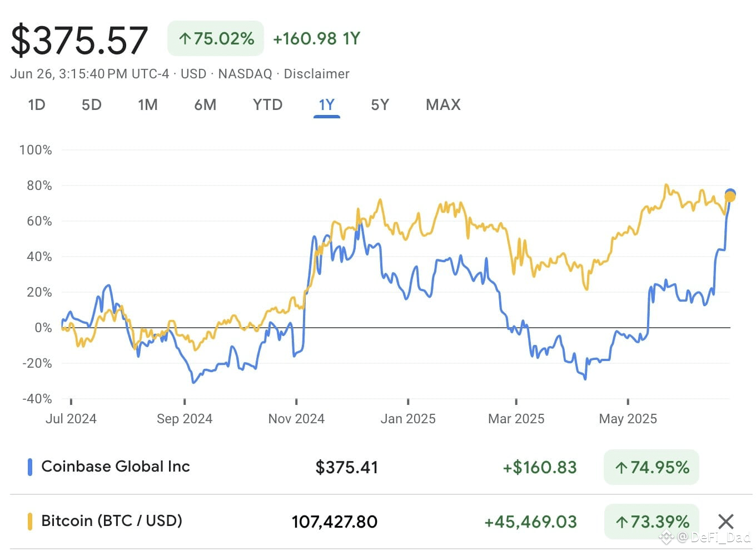The image size is (756, 551).
Task: Remove Bitcoin comparison with X icon
Action: [x=725, y=522]
